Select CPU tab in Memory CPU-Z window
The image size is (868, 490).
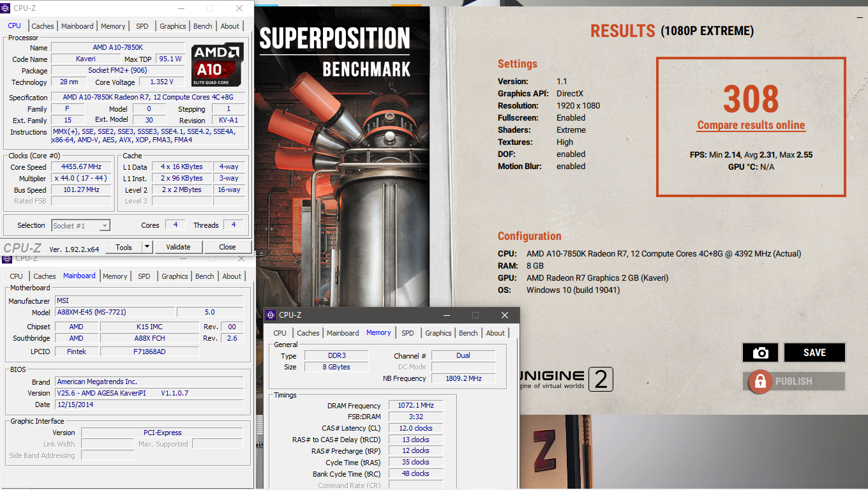280,333
